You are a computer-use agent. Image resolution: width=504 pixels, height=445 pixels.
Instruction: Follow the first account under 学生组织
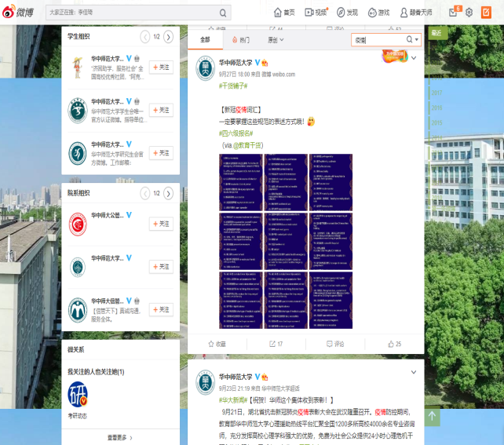161,67
